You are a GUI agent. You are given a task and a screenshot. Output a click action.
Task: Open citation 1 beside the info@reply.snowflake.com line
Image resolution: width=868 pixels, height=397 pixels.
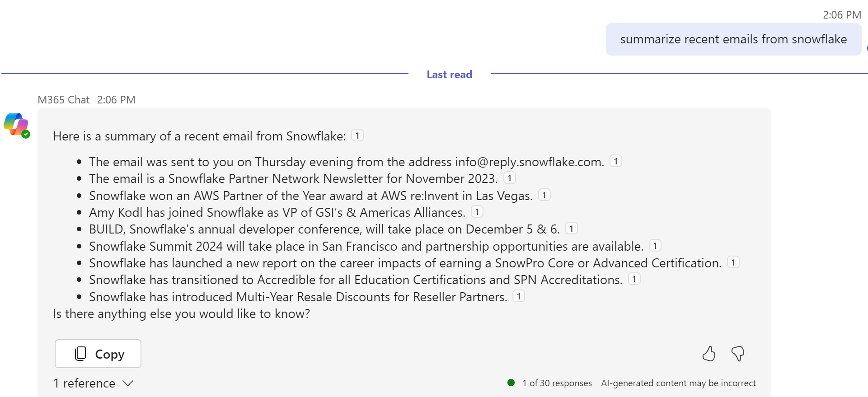tap(615, 161)
